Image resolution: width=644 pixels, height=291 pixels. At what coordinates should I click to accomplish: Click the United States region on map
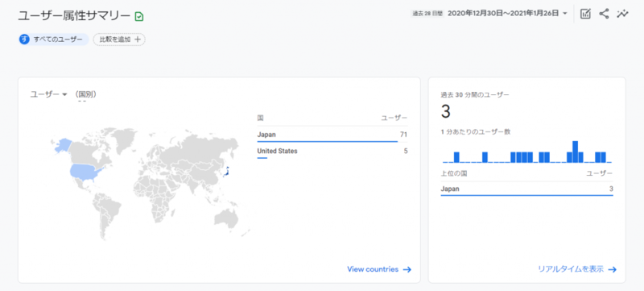[86, 172]
